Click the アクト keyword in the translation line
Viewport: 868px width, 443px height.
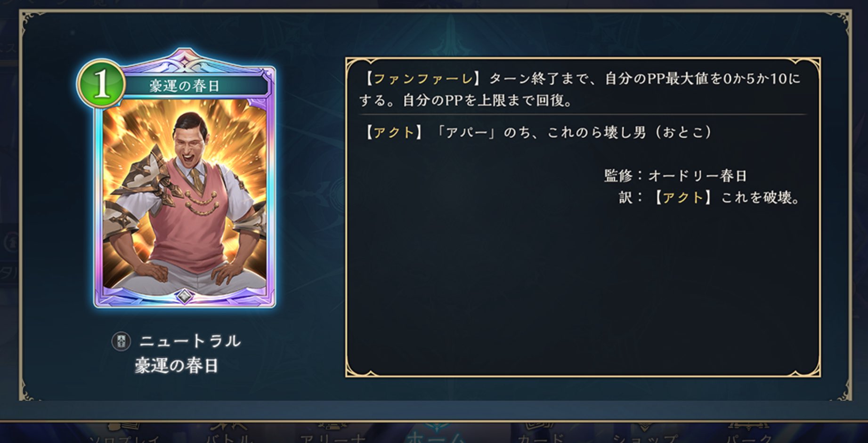coord(683,197)
